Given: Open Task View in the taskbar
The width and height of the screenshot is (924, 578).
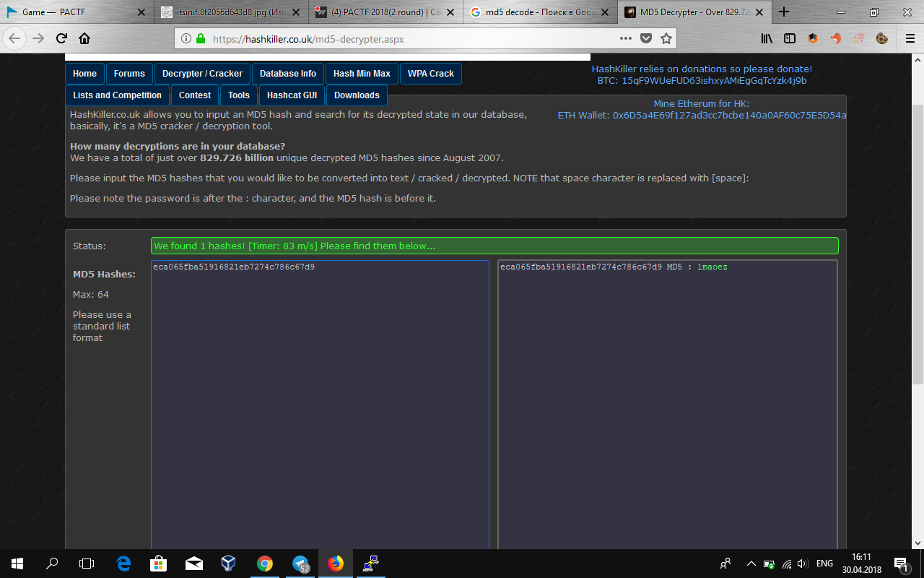Looking at the screenshot, I should tap(87, 564).
